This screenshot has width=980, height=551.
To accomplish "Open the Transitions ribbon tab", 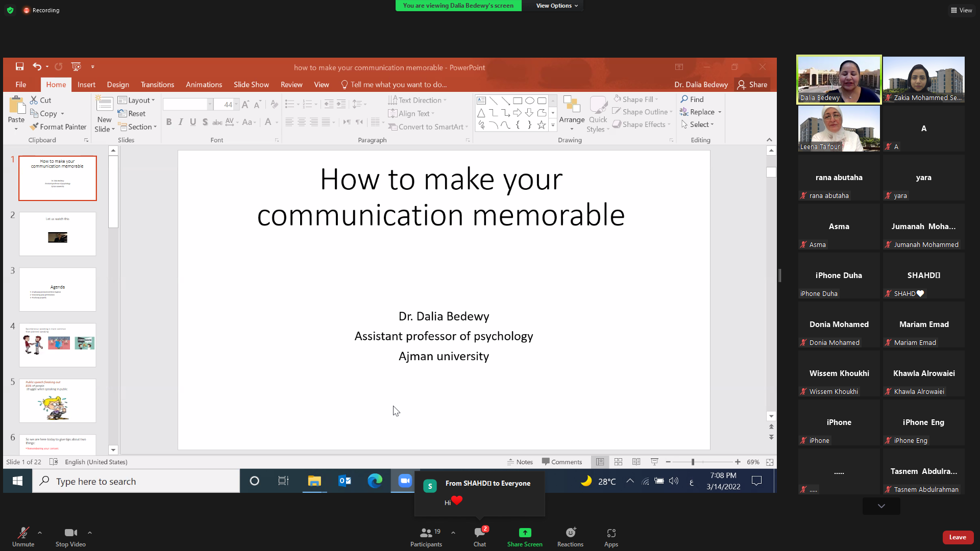I will tap(157, 85).
